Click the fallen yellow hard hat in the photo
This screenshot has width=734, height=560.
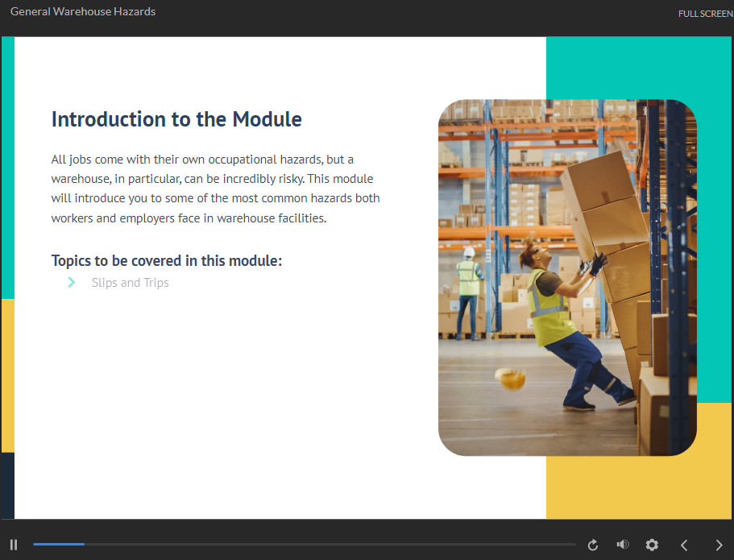pos(510,378)
